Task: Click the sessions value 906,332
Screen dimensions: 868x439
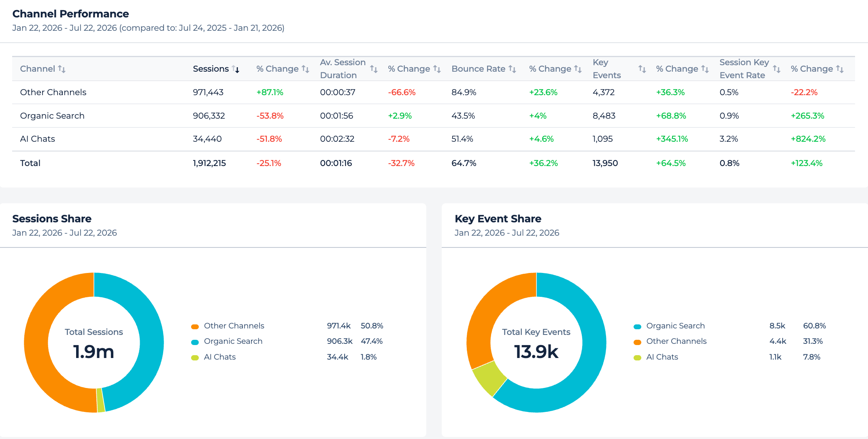Action: click(x=209, y=116)
